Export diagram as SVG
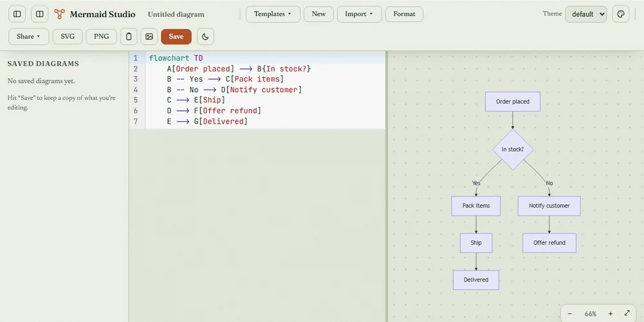The width and height of the screenshot is (644, 322). coord(68,37)
